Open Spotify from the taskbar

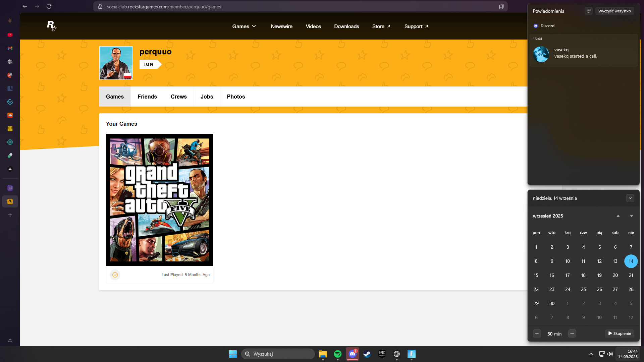pyautogui.click(x=338, y=354)
